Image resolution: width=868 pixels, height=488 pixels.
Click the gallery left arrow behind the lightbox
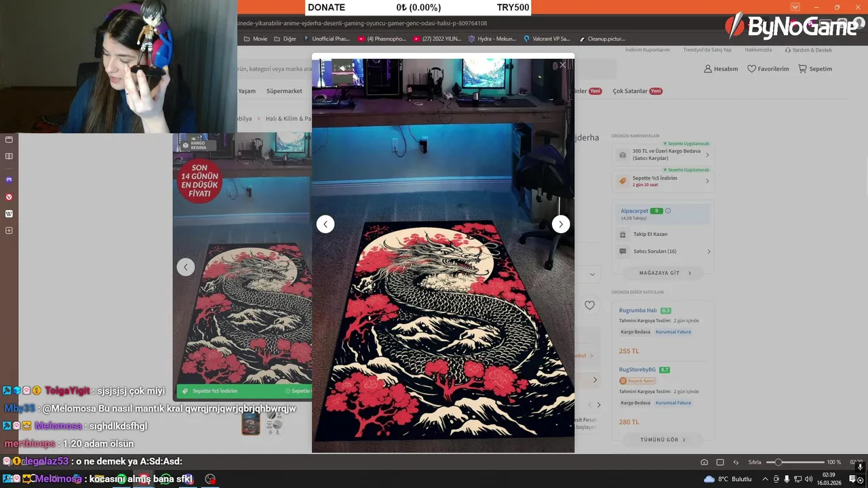point(186,267)
